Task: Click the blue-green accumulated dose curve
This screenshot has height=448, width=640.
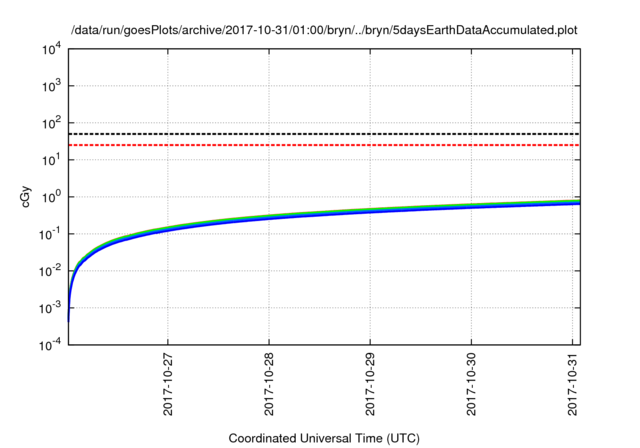Action: (x=324, y=211)
